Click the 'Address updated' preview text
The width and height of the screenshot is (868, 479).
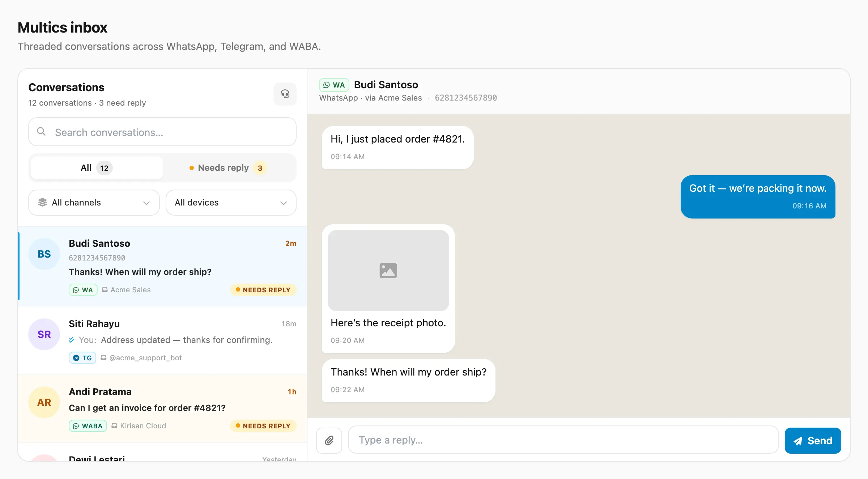(187, 340)
